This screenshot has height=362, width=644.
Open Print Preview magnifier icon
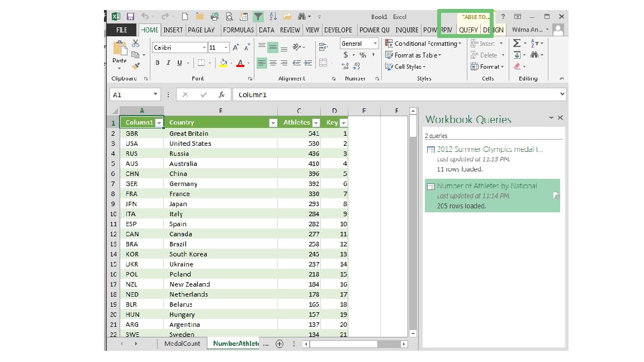point(229,16)
